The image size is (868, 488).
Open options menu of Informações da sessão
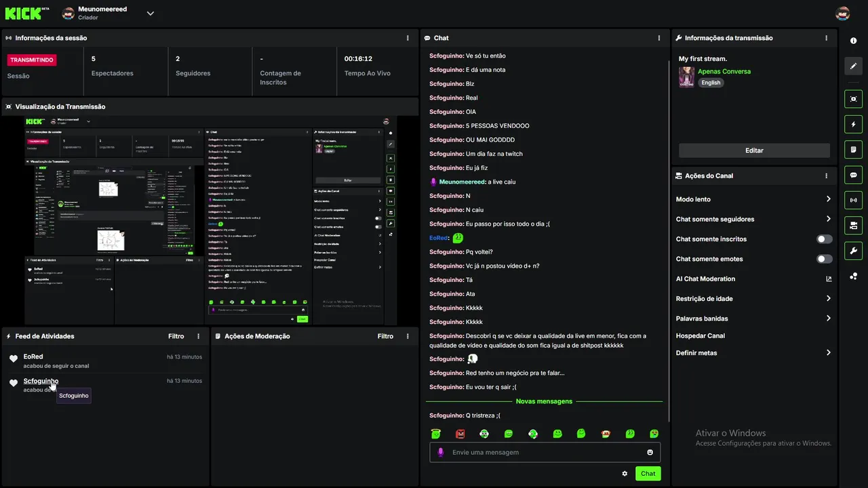[x=408, y=38]
